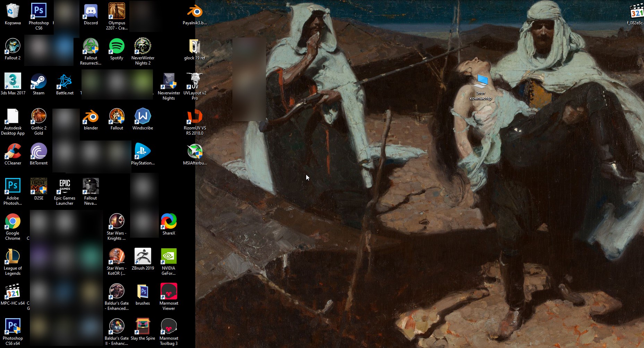
Task: Select the Steam shortcut icon
Action: (39, 82)
